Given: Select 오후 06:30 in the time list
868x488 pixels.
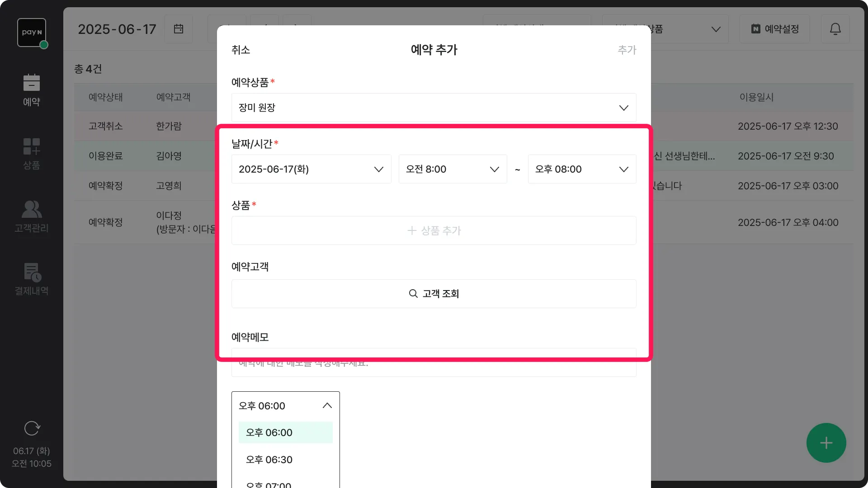Looking at the screenshot, I should [269, 460].
